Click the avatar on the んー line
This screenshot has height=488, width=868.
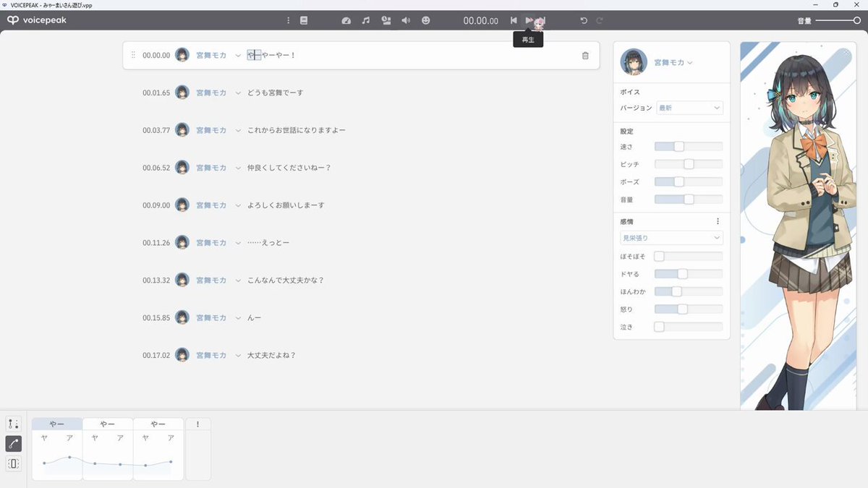[x=182, y=317]
